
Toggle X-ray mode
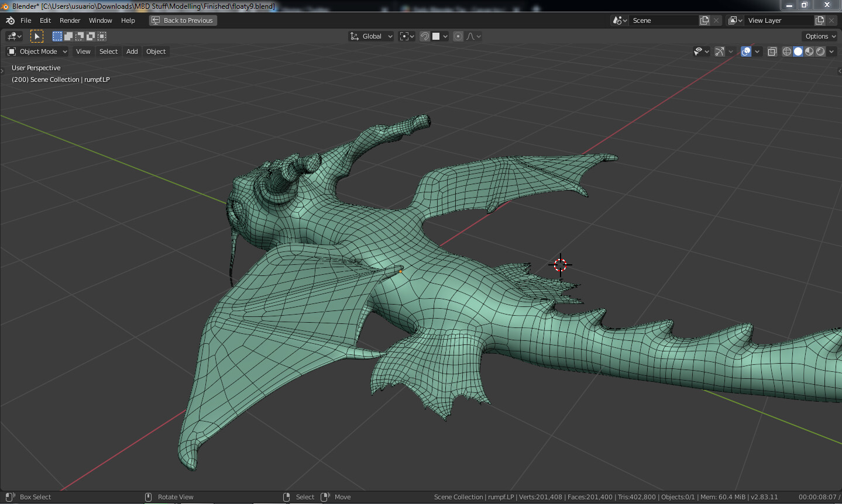tap(772, 51)
